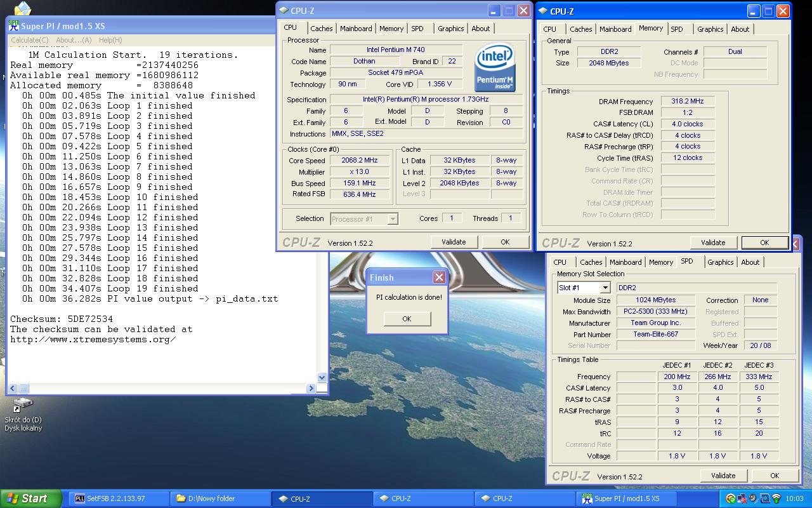Image resolution: width=812 pixels, height=508 pixels.
Task: Click the CPU-Z icon in the CPU tab window title
Action: pos(284,11)
